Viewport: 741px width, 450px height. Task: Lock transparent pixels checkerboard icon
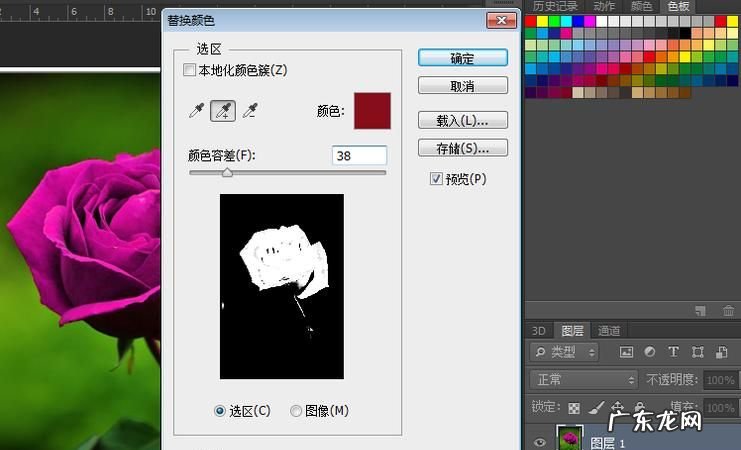pos(574,407)
